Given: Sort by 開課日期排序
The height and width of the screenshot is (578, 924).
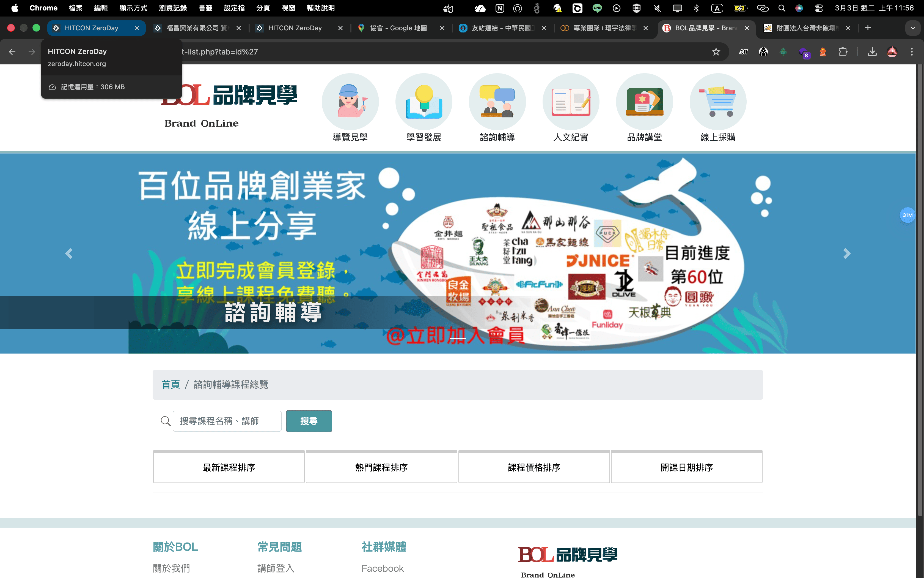Looking at the screenshot, I should click(x=686, y=467).
